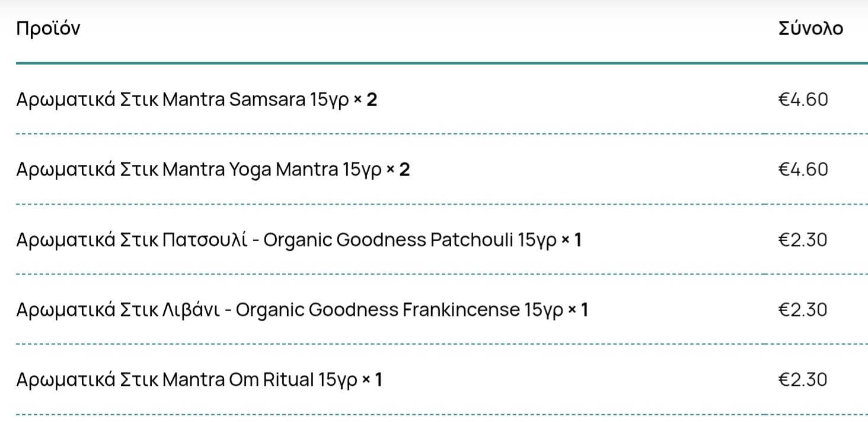Viewport: 868px width, 422px height.
Task: Click the × 1 quantity for Patchouli
Action: coord(572,240)
